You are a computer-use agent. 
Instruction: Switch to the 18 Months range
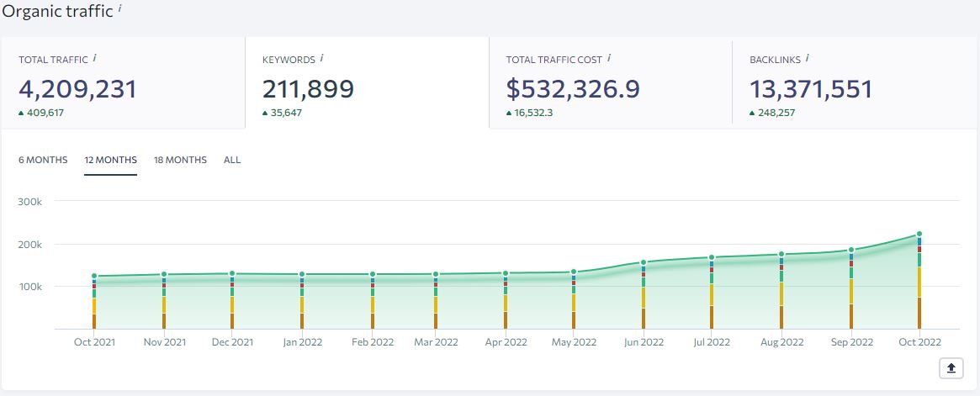click(x=181, y=160)
